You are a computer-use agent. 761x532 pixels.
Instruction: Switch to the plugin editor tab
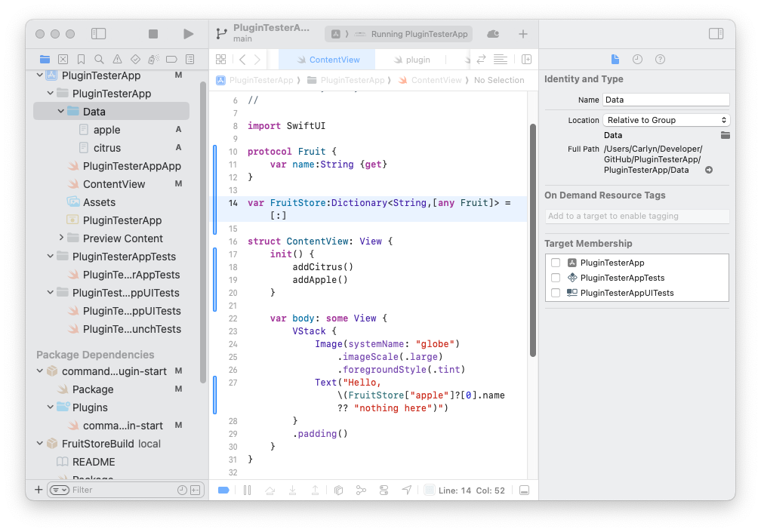[x=411, y=60]
